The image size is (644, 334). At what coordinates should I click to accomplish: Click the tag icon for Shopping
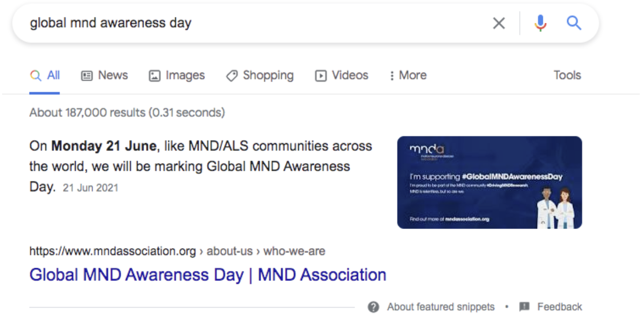coord(231,76)
